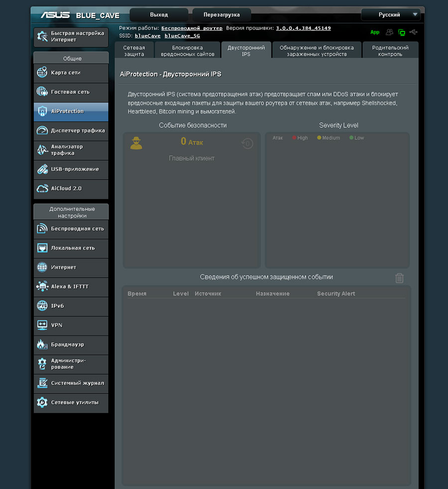
Task: Click the Перезагрузка reboot button
Action: click(x=222, y=14)
